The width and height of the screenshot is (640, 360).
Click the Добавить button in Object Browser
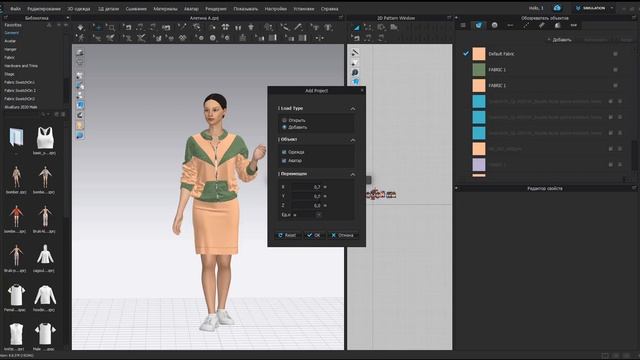560,40
